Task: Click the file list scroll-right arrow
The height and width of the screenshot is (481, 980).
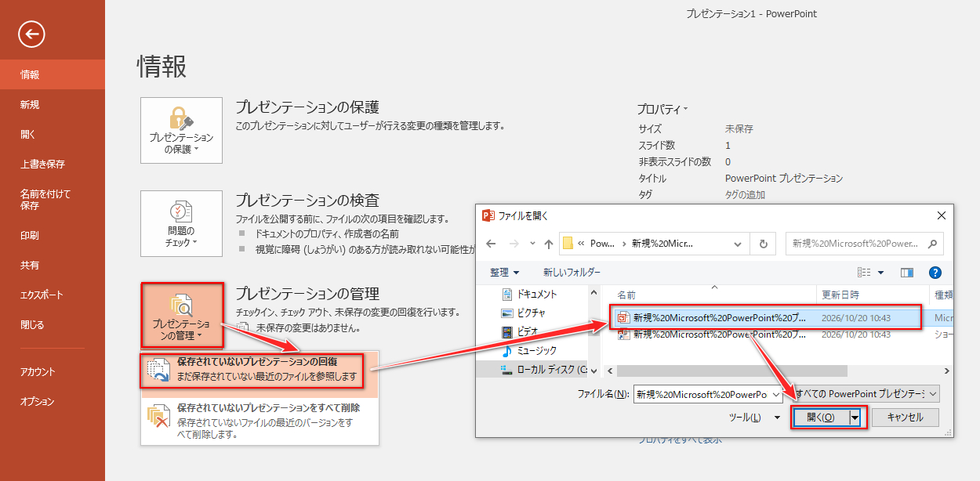Action: 946,371
